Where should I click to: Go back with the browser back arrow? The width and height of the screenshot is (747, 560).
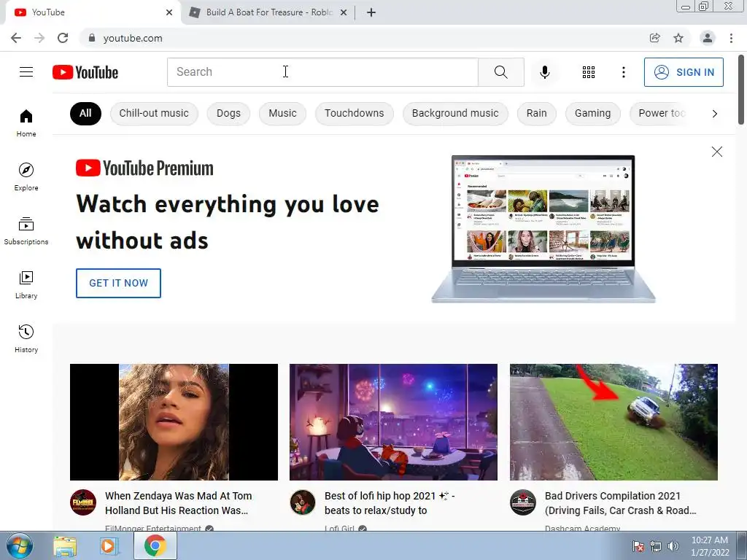coord(16,38)
